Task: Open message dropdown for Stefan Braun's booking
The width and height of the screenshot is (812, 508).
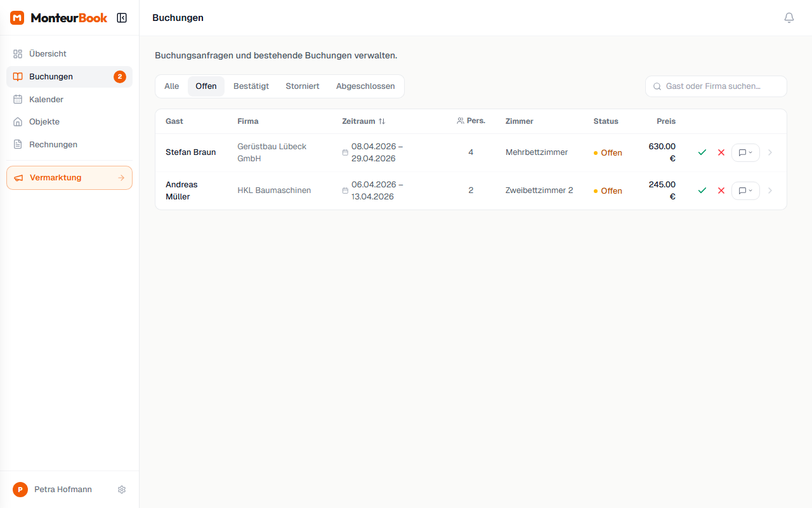Action: [745, 152]
